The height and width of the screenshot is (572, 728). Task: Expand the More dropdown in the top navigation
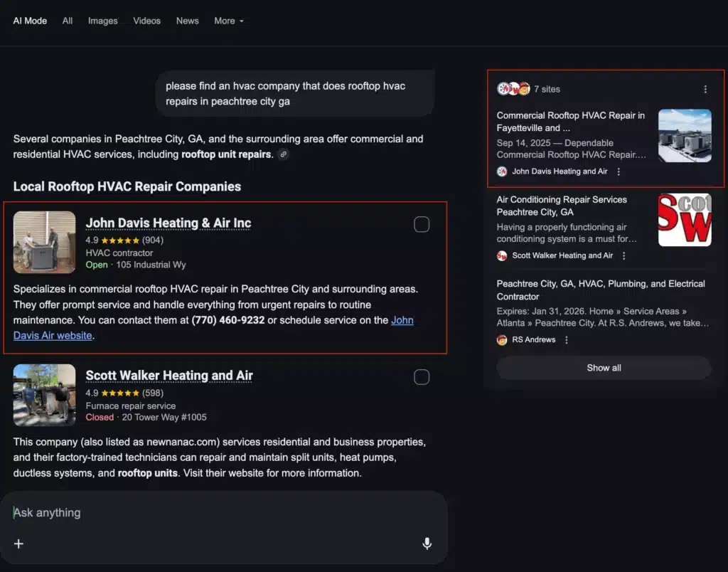tap(228, 21)
